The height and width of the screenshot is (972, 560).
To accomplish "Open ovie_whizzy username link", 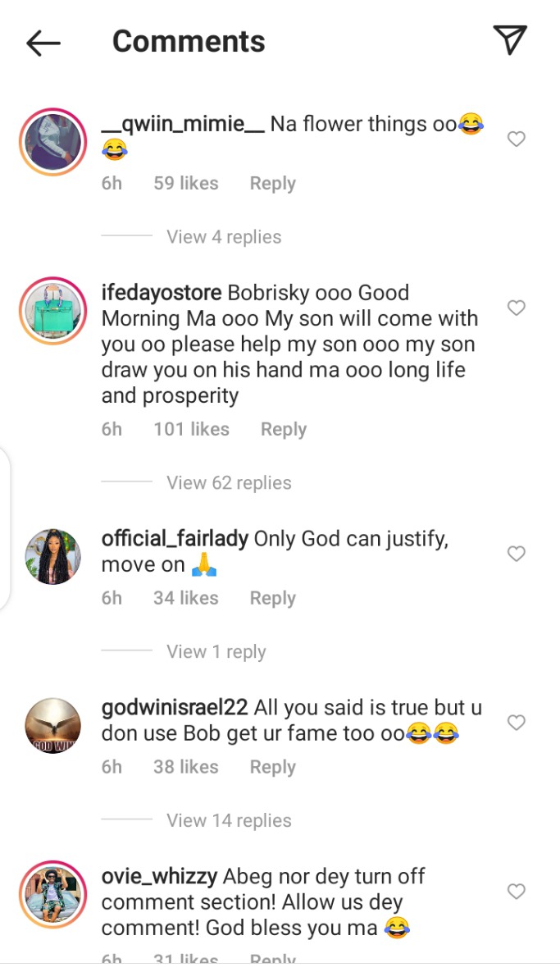I will [159, 877].
